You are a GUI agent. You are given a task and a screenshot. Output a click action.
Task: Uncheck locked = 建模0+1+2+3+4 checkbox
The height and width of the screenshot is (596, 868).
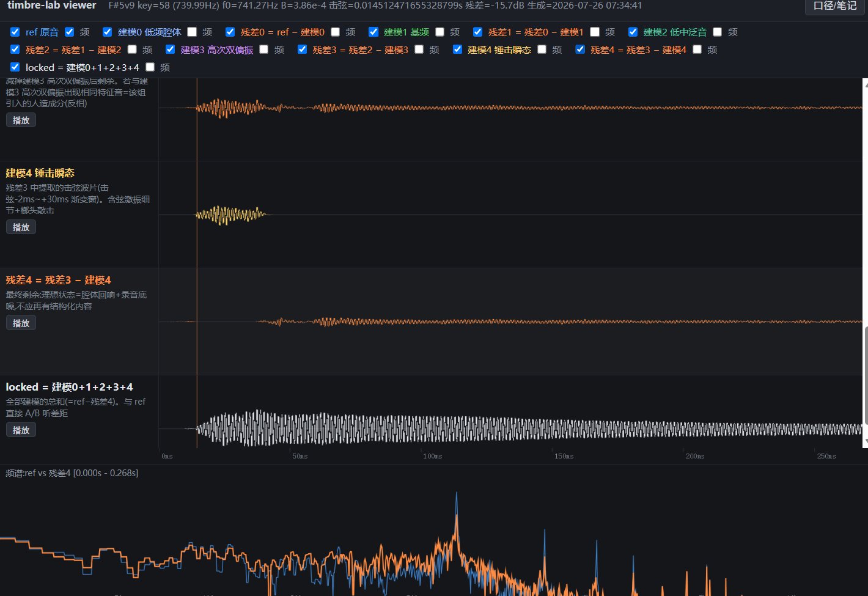point(15,67)
